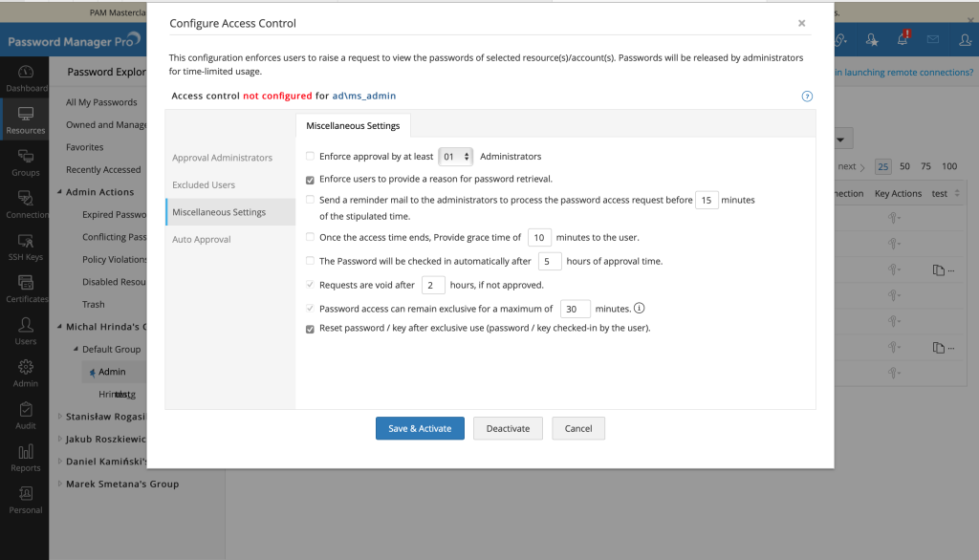Open the Dashboard sidebar icon
The width and height of the screenshot is (979, 560).
[x=26, y=77]
